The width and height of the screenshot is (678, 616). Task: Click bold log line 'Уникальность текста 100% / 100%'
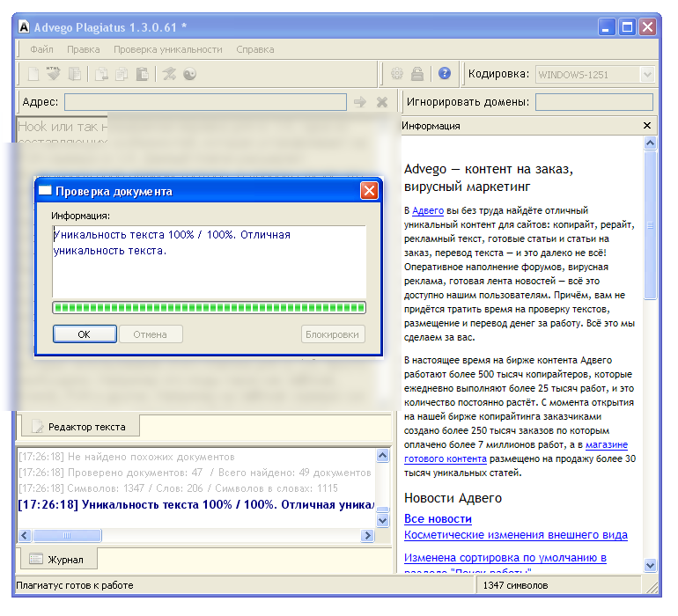[195, 505]
